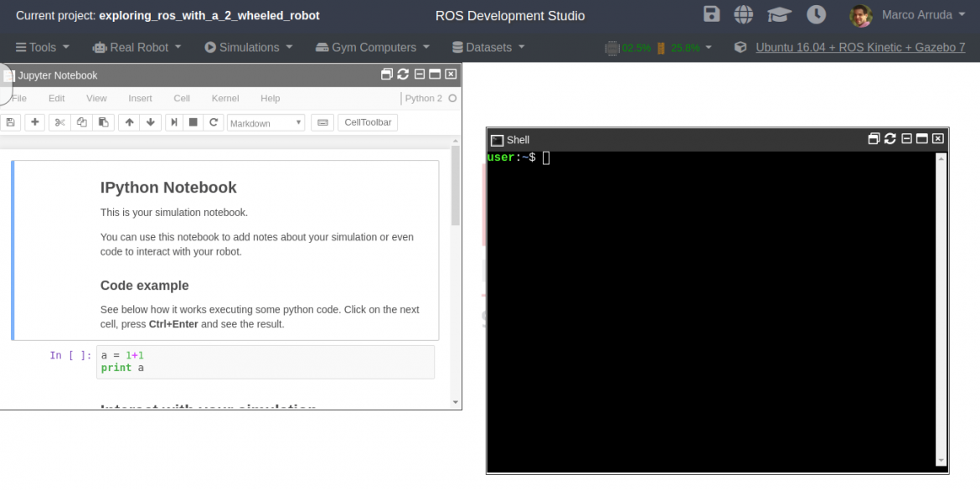Insert a new cell with the plus icon

(34, 122)
